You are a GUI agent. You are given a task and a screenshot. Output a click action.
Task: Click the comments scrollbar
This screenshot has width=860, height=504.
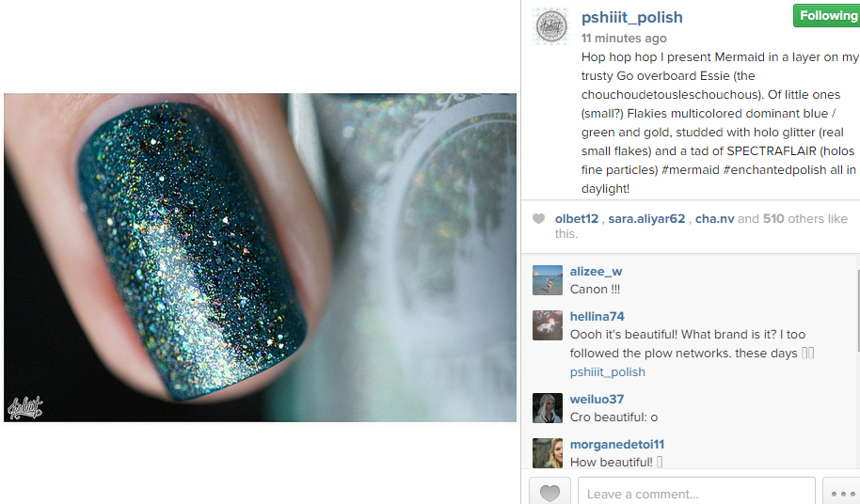[857, 310]
